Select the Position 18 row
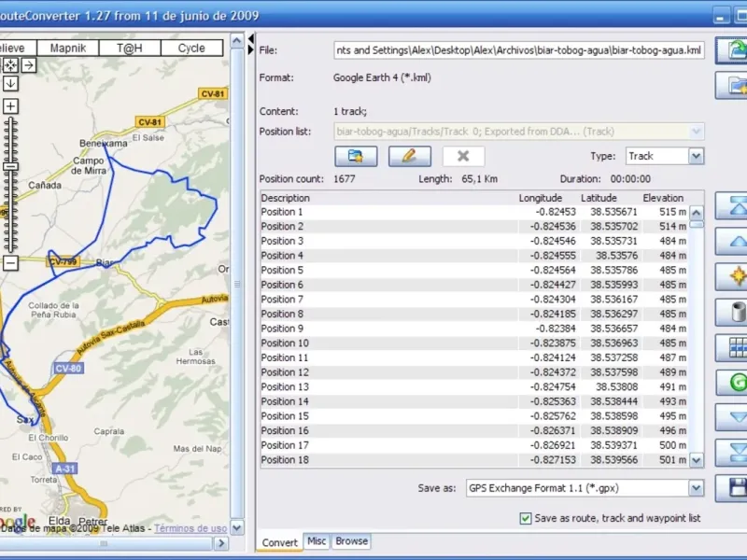747x560 pixels. (x=475, y=460)
